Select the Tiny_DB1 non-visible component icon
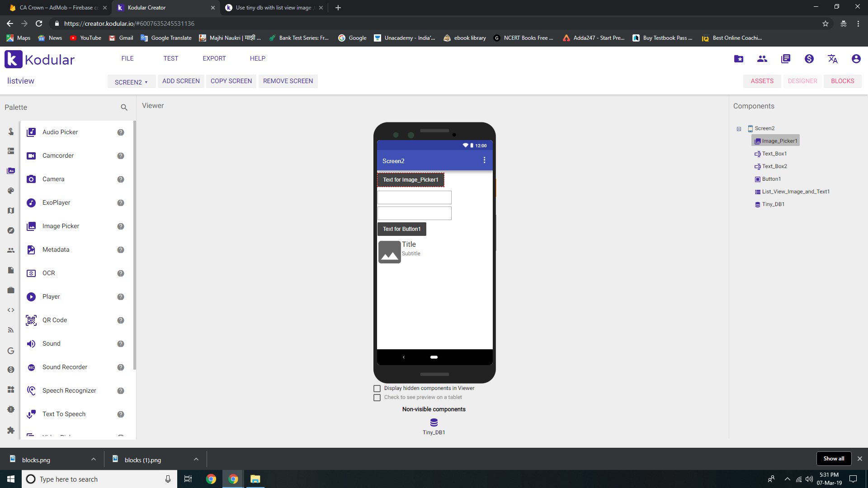868x488 pixels. pos(434,422)
